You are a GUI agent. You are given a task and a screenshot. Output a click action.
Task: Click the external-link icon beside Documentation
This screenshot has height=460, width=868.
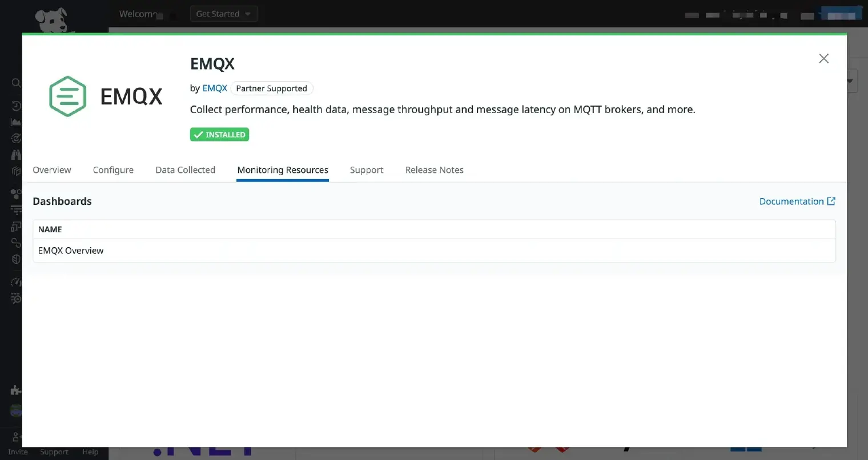(x=831, y=201)
